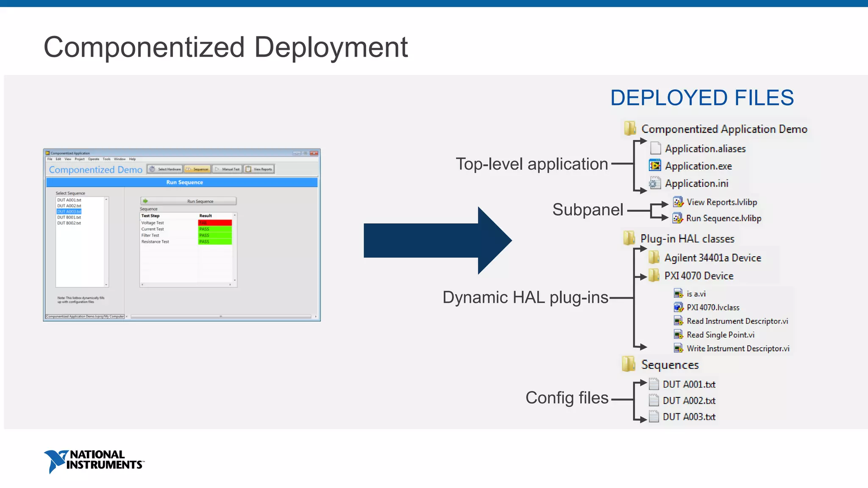Select DUT B001.txt in the listbox
The image size is (868, 488).
click(x=69, y=217)
